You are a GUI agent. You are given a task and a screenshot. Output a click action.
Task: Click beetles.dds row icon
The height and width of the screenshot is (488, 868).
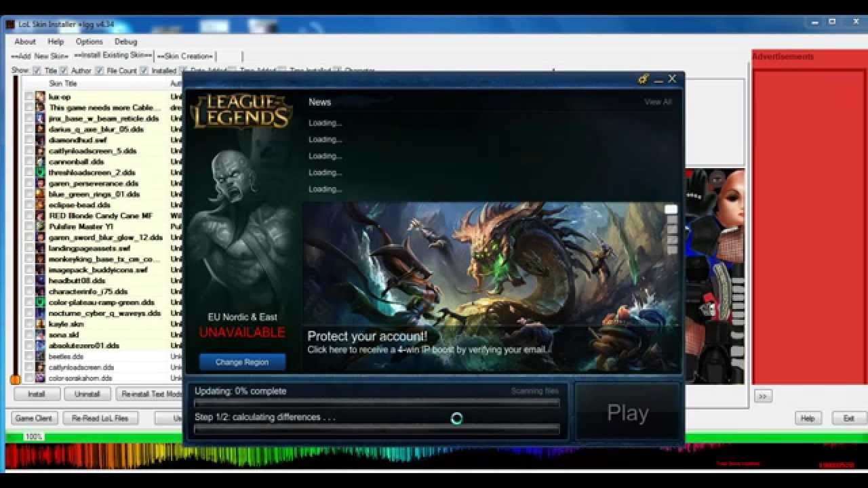[40, 357]
